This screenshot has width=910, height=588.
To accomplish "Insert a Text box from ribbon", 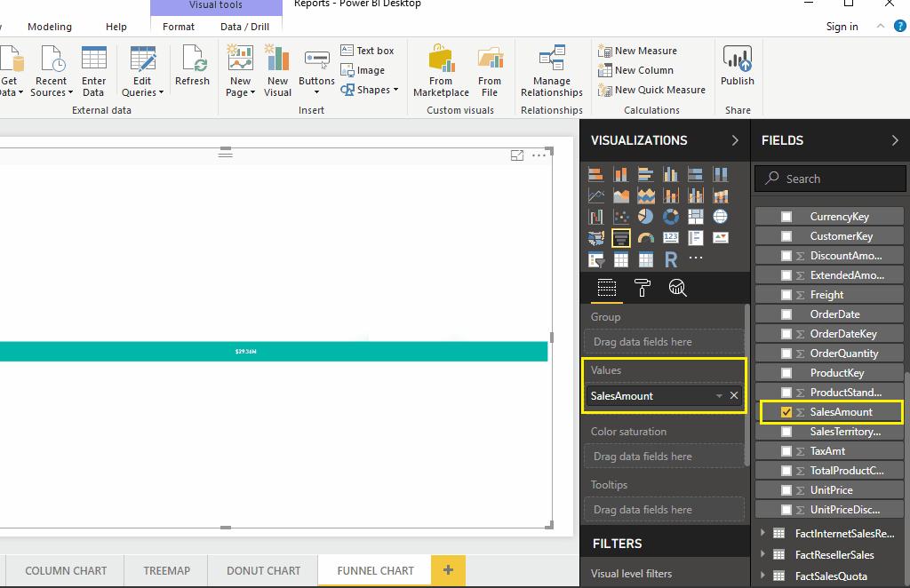I will click(367, 51).
